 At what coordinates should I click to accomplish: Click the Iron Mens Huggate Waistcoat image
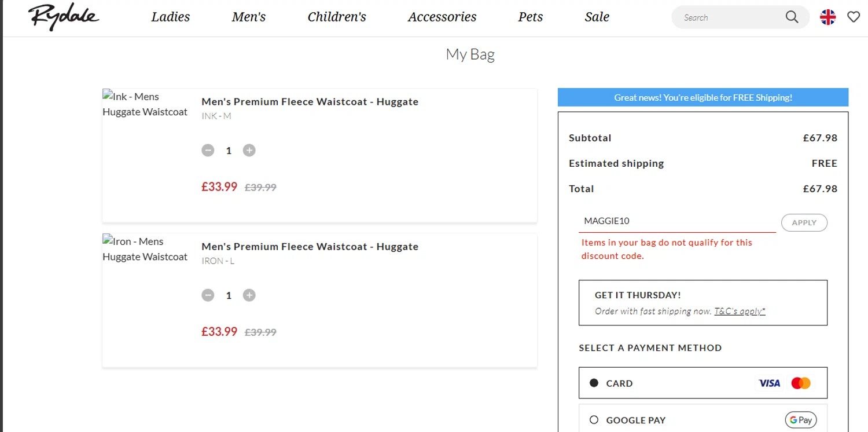point(145,249)
